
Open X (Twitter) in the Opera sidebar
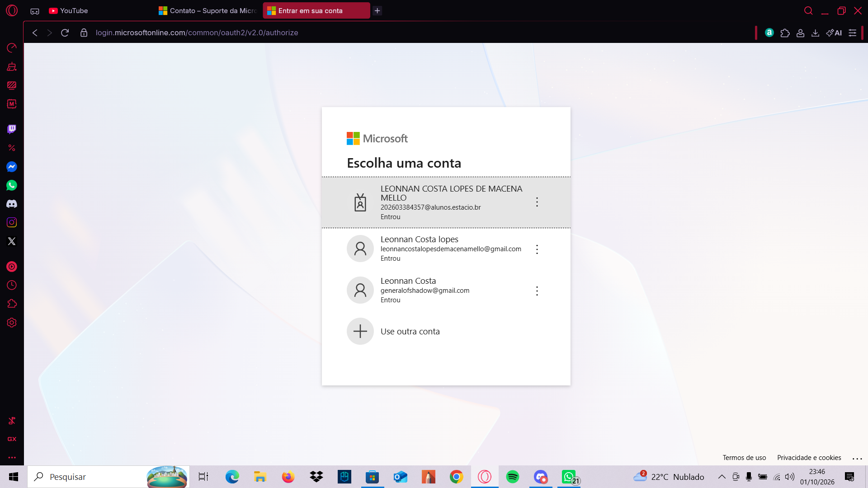tap(12, 241)
